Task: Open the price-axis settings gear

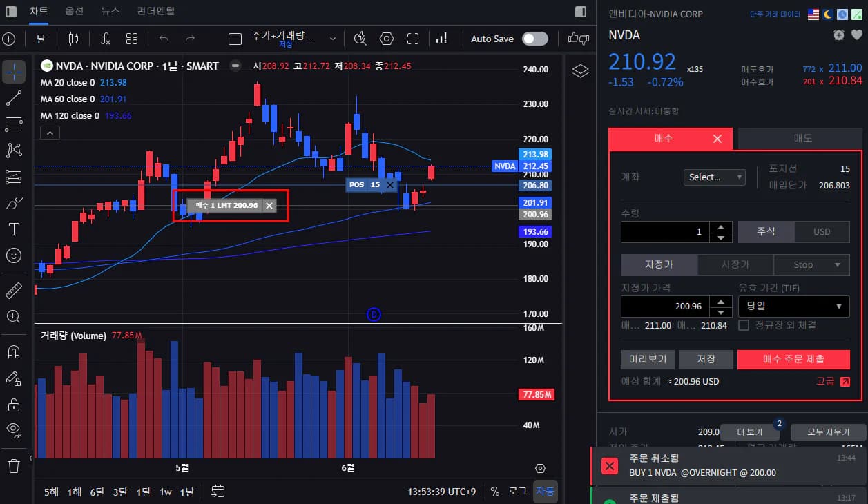Action: [x=541, y=468]
